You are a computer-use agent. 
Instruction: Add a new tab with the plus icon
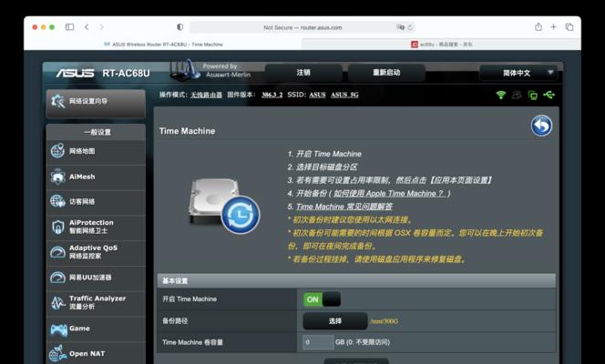click(x=554, y=27)
